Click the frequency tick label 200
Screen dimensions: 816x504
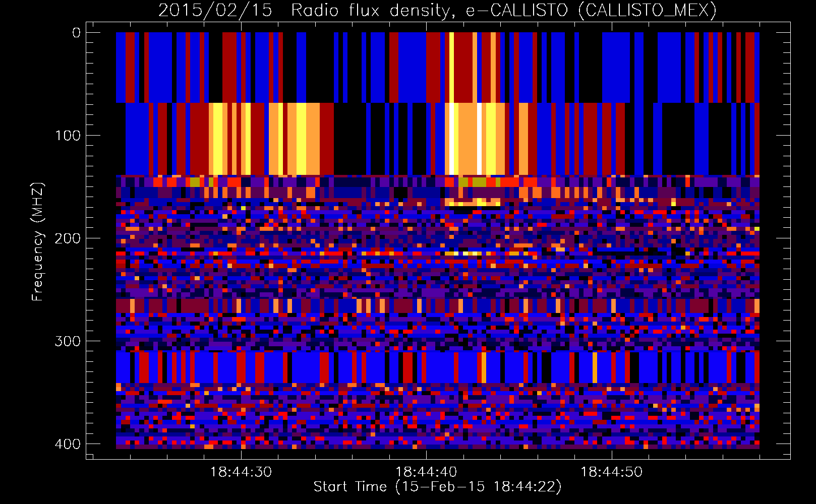tap(68, 238)
